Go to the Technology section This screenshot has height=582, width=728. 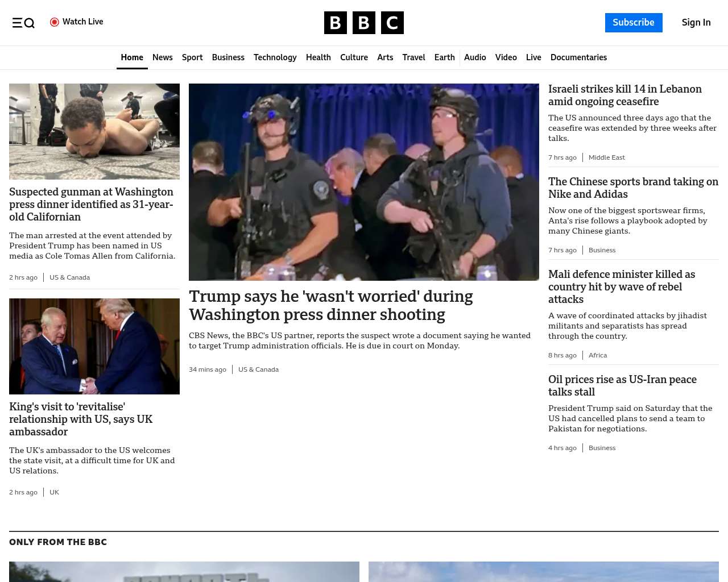275,57
